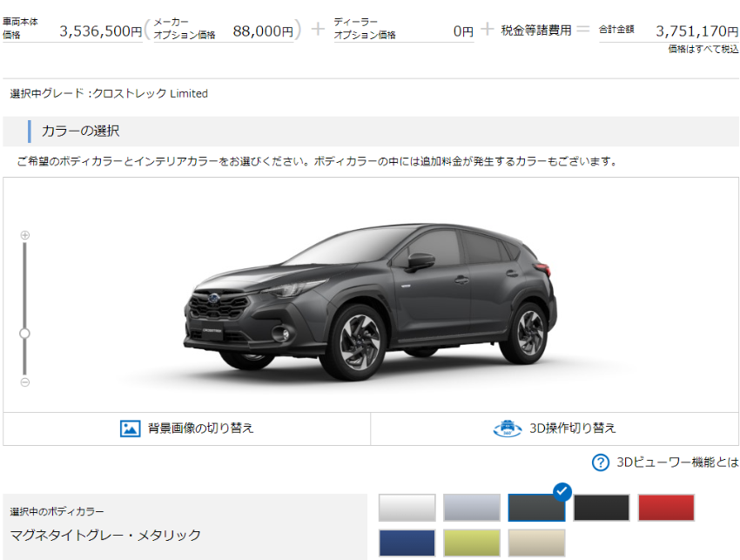Click the zoom in plus icon
The height and width of the screenshot is (560, 740).
(24, 235)
